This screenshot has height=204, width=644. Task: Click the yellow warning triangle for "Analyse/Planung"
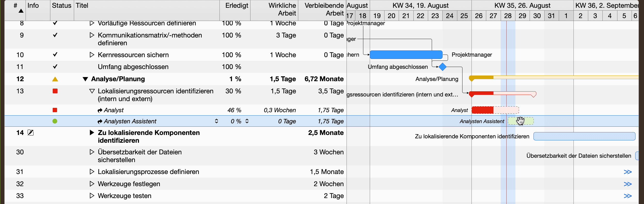[55, 79]
